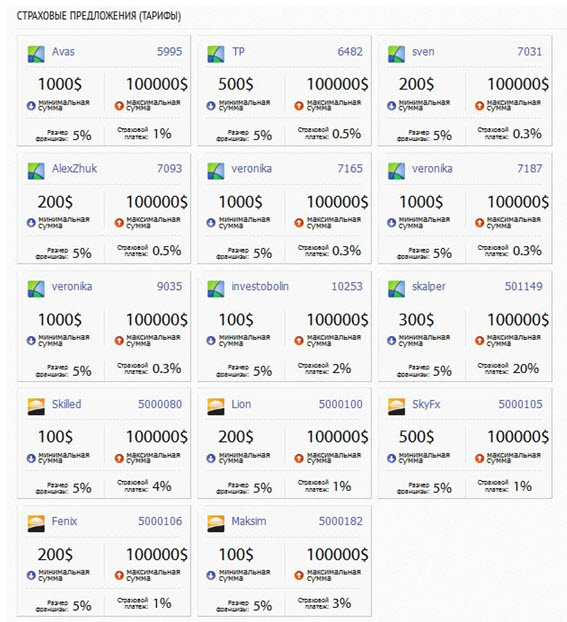Screen dimensions: 567x622
Task: Click the blue minimum-sum icon in Fenix card
Action: (31, 575)
